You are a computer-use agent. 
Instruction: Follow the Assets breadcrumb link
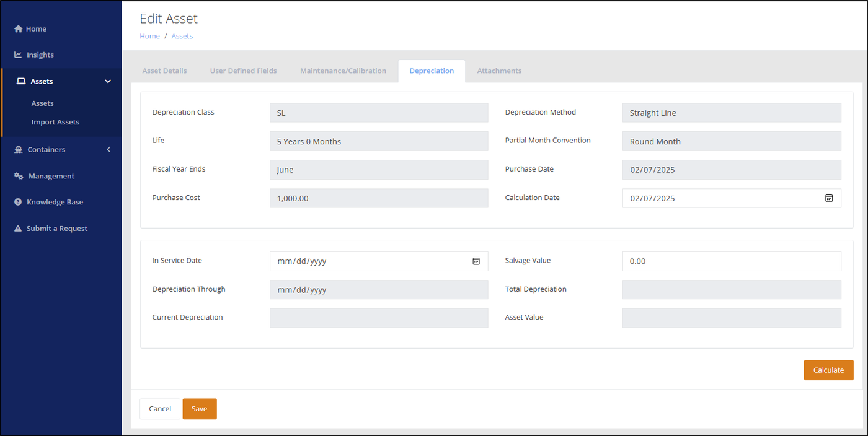click(x=182, y=37)
